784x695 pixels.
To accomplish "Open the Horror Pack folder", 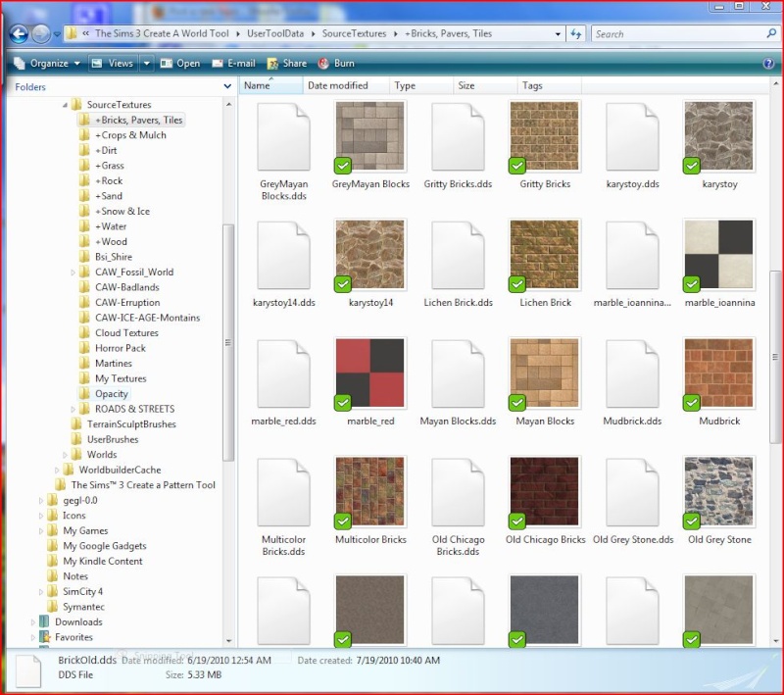I will pos(121,349).
